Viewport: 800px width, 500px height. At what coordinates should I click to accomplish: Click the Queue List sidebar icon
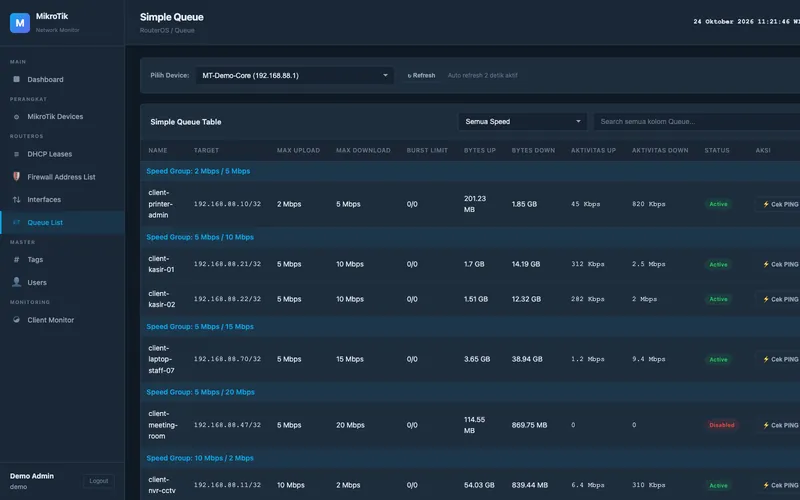(x=16, y=222)
